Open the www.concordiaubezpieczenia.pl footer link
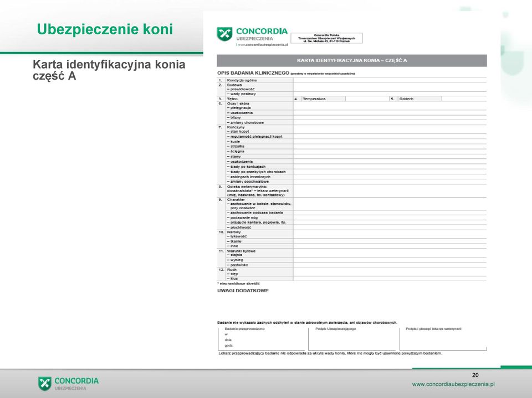Viewport: 532px width, 398px height. tap(453, 384)
